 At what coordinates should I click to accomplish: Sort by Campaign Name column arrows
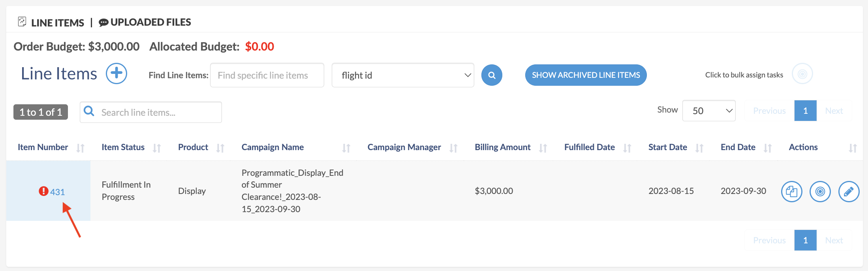346,148
